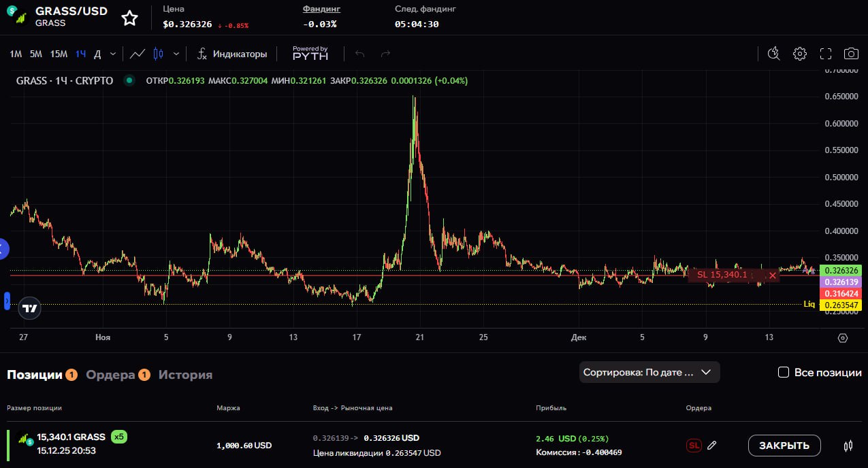Screen dimensions: 868x468
Task: Switch chart to line style
Action: tap(138, 54)
